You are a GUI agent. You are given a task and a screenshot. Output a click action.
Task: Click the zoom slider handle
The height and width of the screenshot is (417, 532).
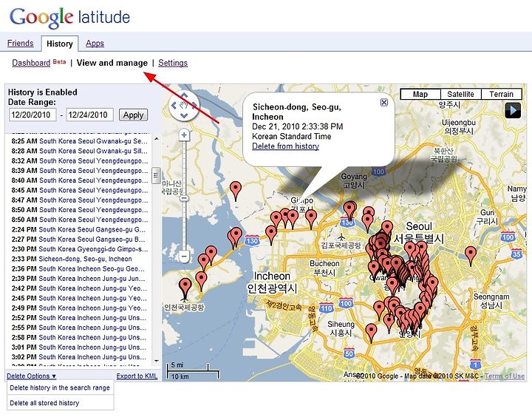[x=184, y=197]
